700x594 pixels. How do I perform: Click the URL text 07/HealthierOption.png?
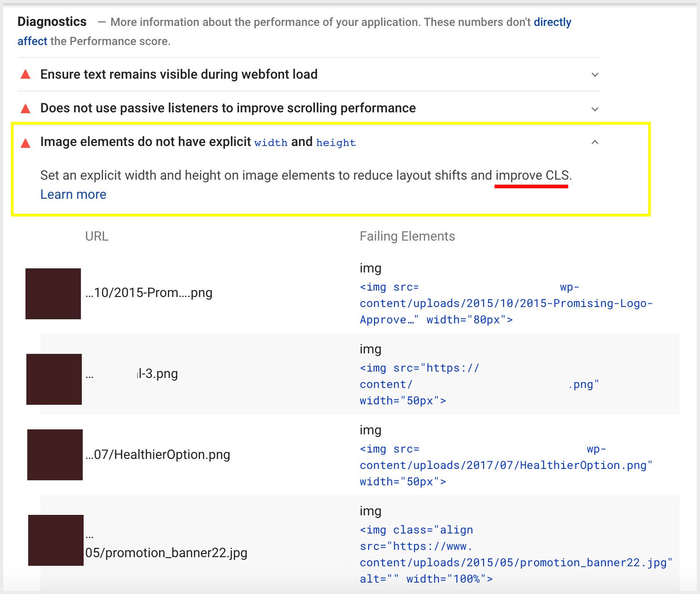tap(158, 454)
